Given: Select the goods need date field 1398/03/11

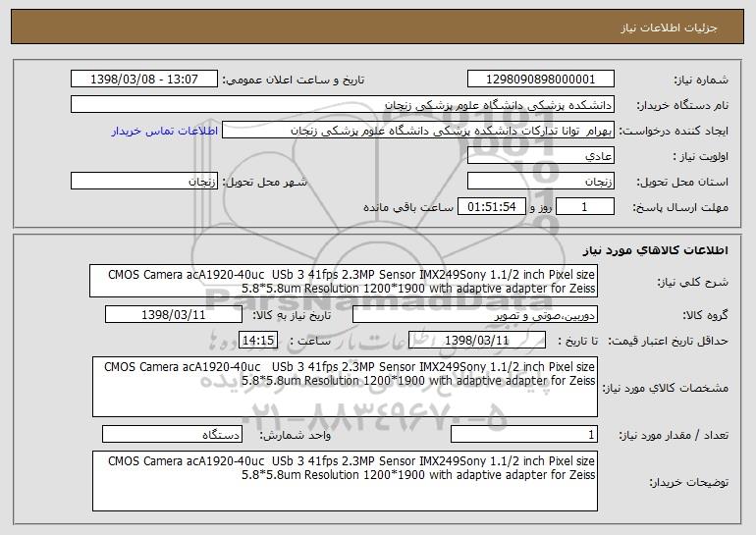Looking at the screenshot, I should 174,315.
